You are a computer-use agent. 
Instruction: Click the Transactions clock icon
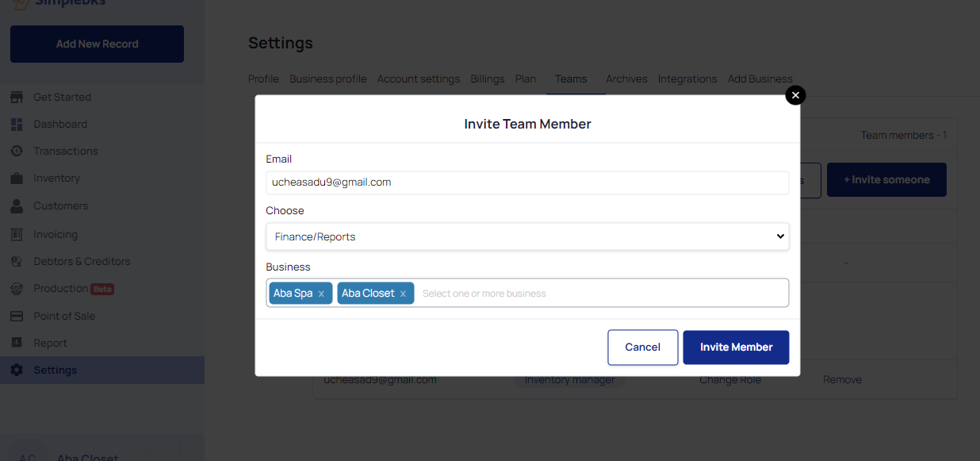tap(17, 152)
